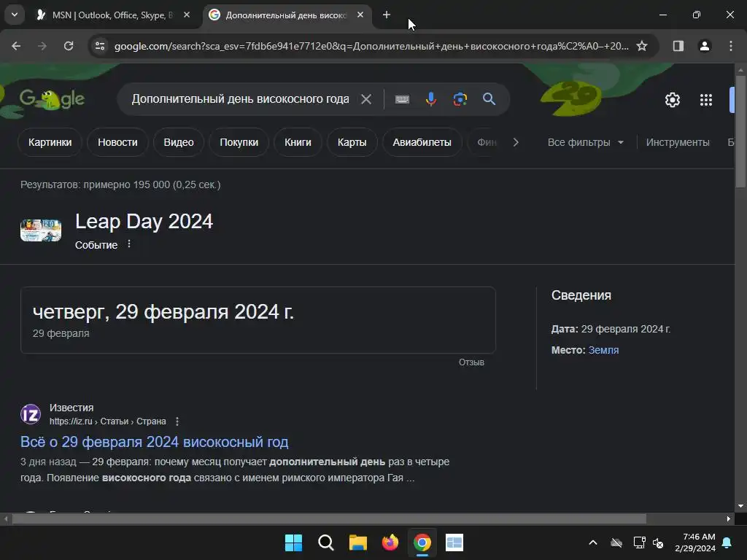The height and width of the screenshot is (560, 747).
Task: Open site information icon in address bar
Action: tap(100, 46)
